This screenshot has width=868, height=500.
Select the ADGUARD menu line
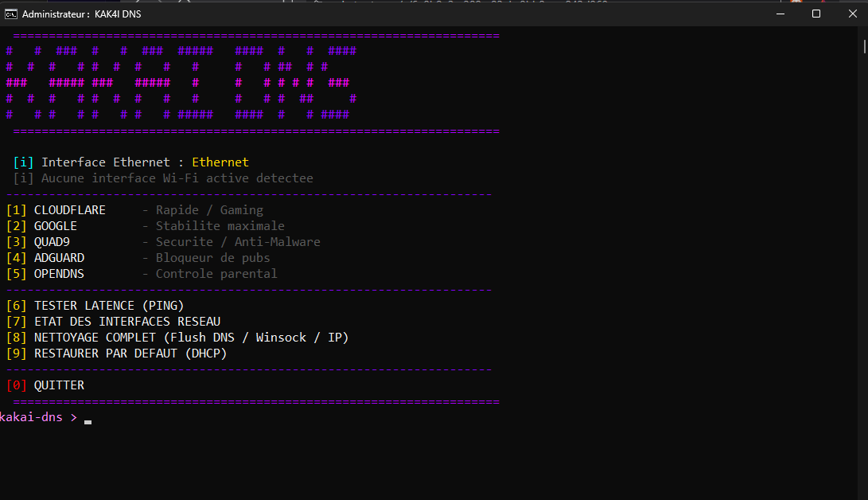[x=138, y=258]
